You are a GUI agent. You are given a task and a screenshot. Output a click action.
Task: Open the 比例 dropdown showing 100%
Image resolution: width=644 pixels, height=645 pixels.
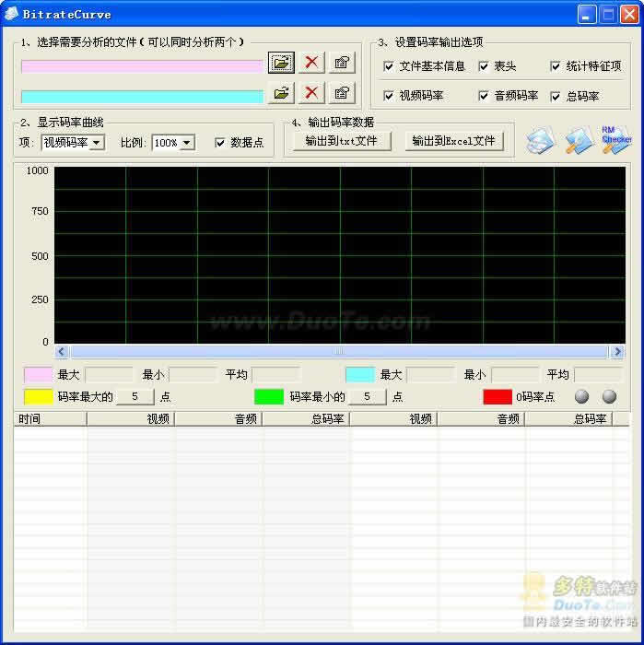click(x=172, y=143)
